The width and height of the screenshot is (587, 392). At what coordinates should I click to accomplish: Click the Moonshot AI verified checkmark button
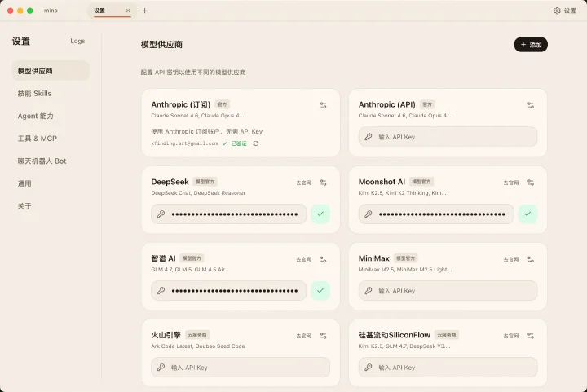[x=527, y=214]
